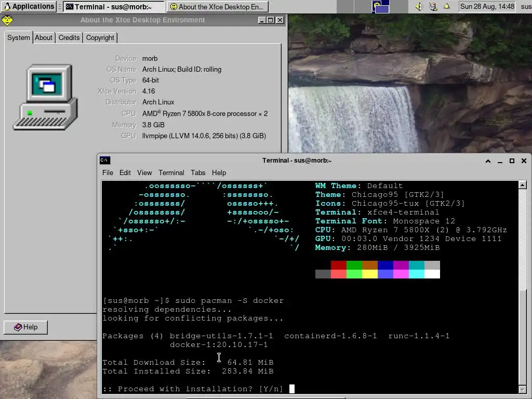
Task: Click the date and time clock
Action: pos(487,6)
